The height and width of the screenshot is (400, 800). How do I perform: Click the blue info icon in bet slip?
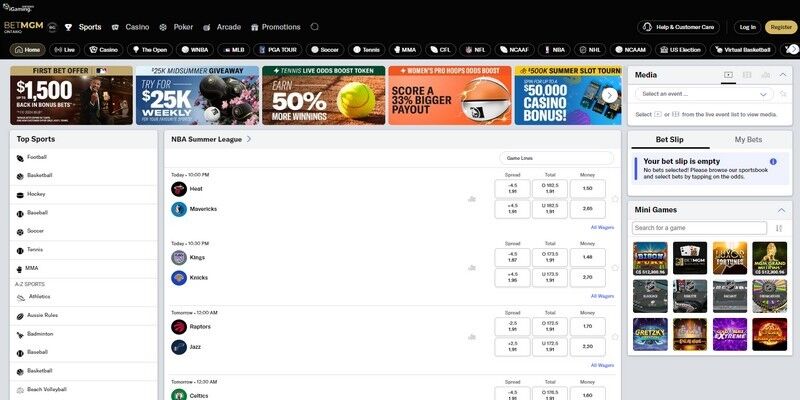pyautogui.click(x=773, y=161)
